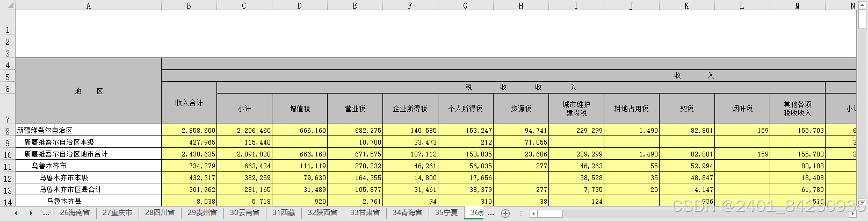Click the 烟叶税 heading cell

click(x=742, y=109)
